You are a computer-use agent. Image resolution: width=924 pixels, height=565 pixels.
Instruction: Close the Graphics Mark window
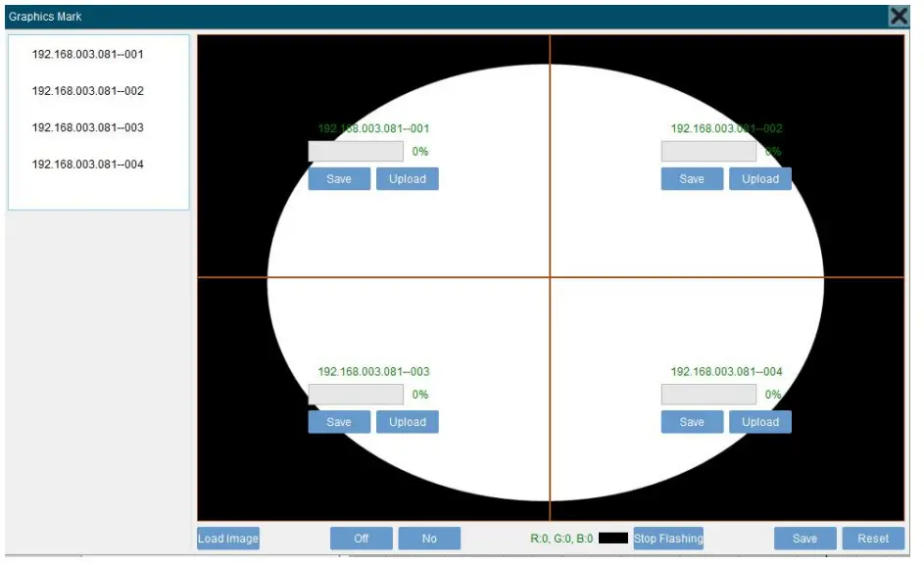(899, 16)
